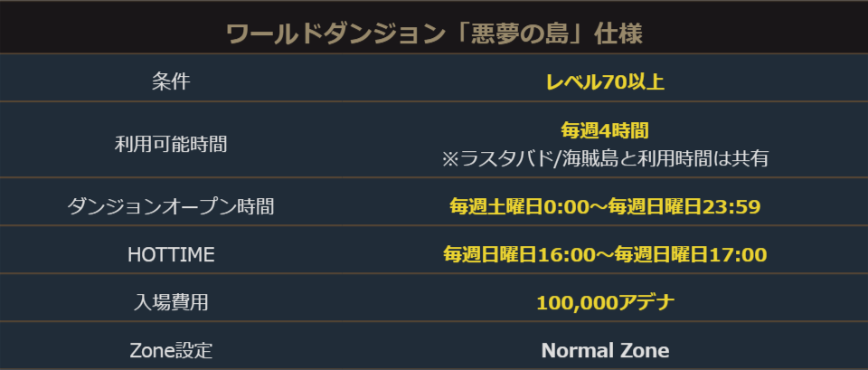The image size is (868, 370).
Task: Select the 毎週日曜日23:59 closing time
Action: point(684,206)
